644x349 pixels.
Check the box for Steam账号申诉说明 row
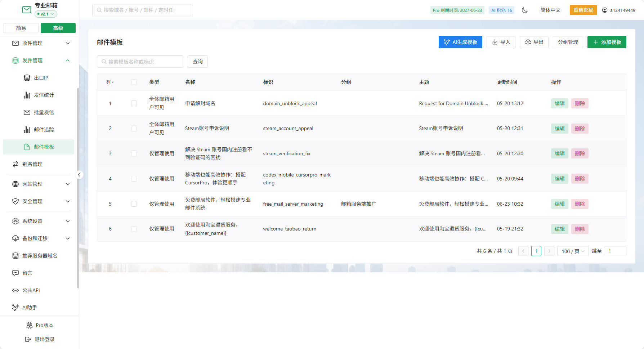134,129
